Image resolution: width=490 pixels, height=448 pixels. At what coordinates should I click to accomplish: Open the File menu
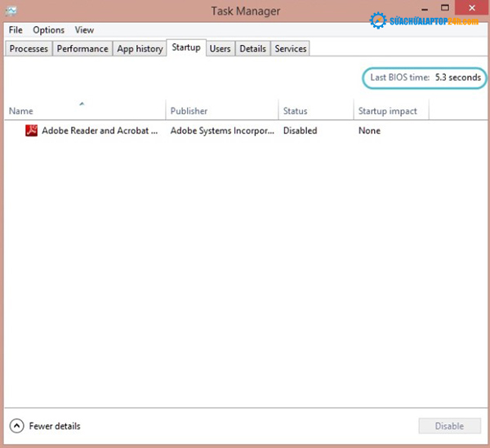16,30
